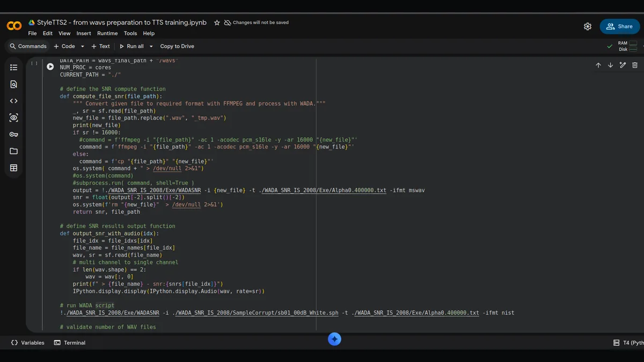This screenshot has height=362, width=644.
Task: Click 'Changes will not be saved' notice
Action: coord(260,23)
